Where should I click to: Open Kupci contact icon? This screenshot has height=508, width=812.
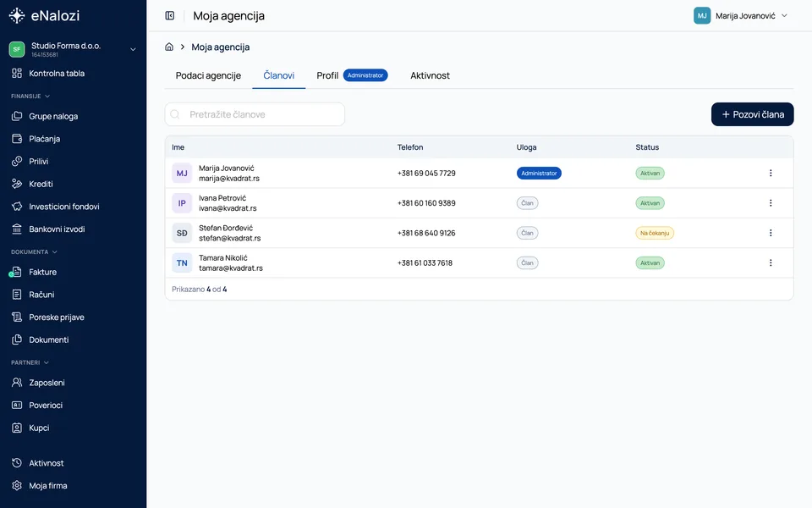click(17, 428)
